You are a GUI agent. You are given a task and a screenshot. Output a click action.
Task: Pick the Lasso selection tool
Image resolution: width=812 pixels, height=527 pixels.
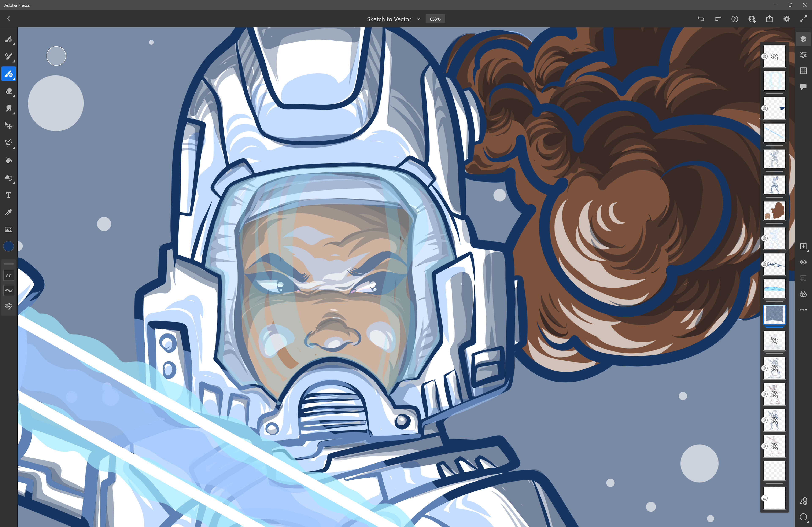(8, 143)
